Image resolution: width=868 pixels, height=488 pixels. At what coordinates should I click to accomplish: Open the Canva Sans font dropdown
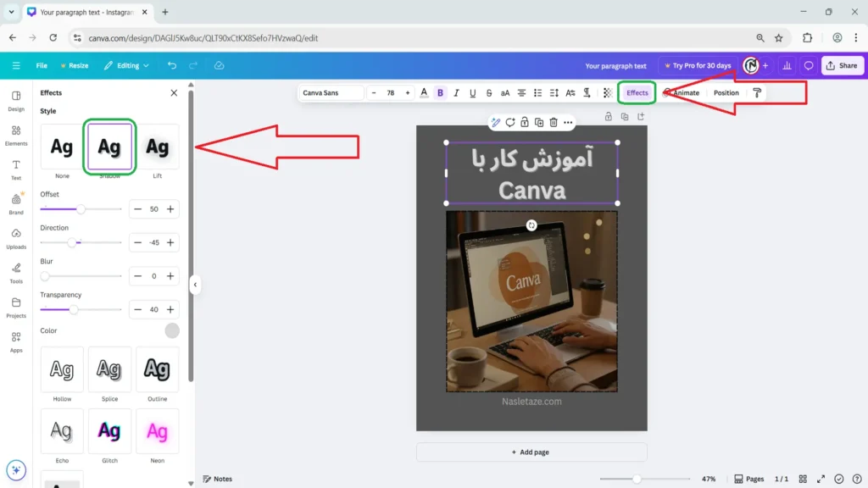331,93
